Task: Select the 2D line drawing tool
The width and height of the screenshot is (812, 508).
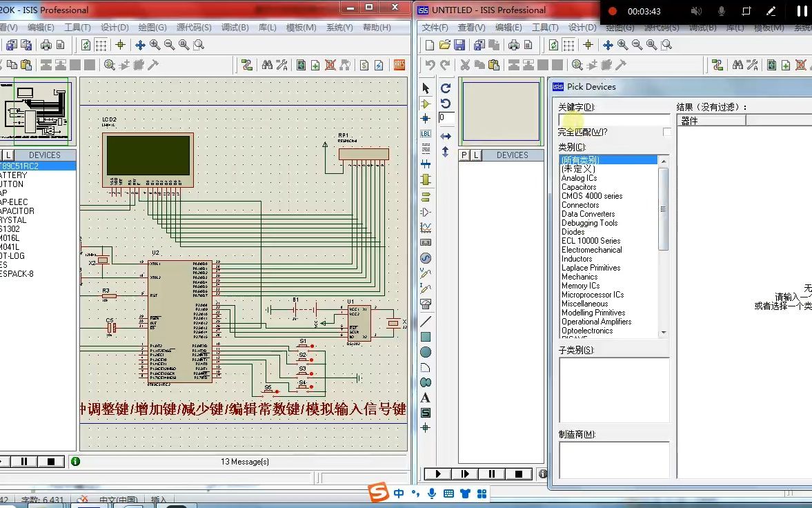Action: point(426,322)
